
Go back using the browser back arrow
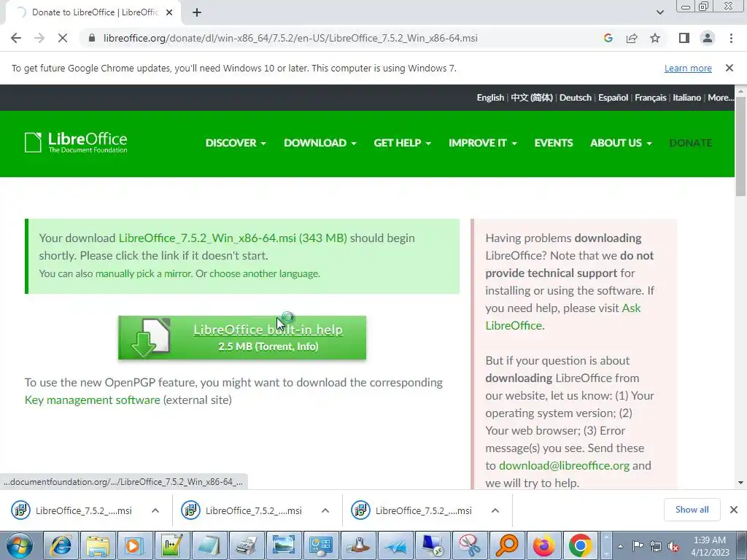pos(16,38)
